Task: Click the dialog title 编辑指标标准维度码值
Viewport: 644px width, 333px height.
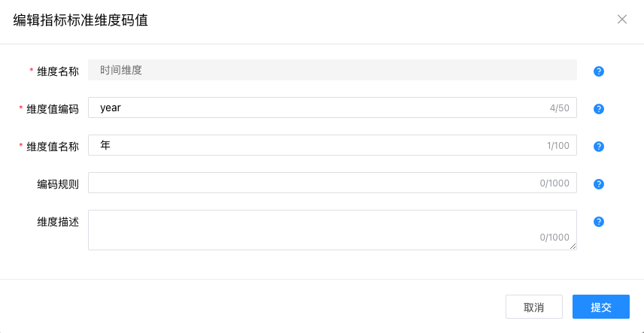Action: tap(80, 20)
